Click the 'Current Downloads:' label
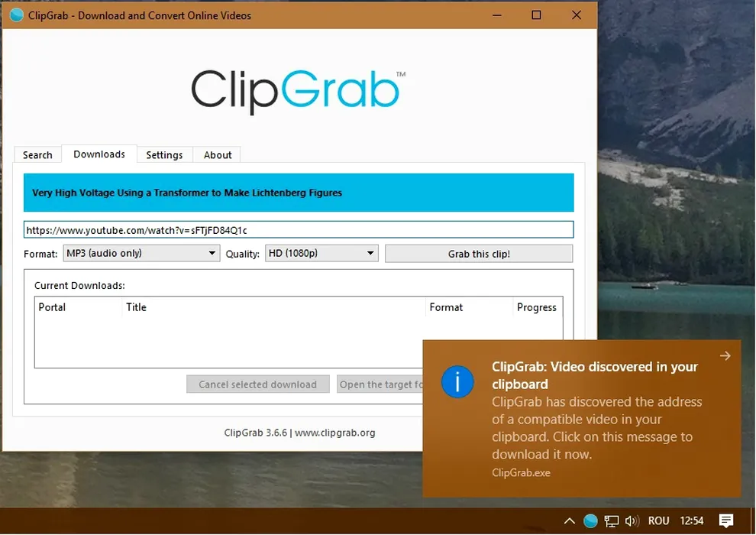 tap(79, 286)
